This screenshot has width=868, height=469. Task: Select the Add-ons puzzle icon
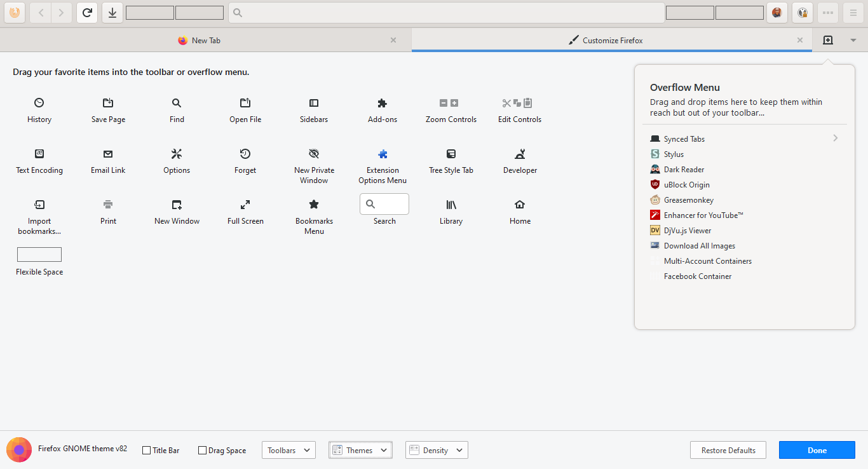tap(383, 103)
